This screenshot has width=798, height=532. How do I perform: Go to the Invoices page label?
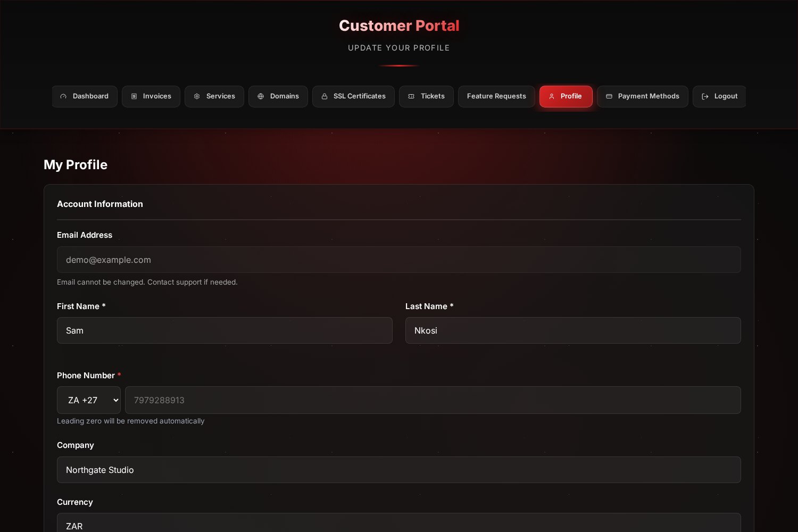157,96
